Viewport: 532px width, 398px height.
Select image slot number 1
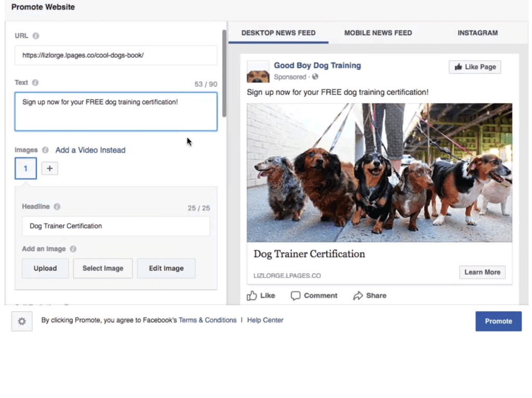point(25,168)
